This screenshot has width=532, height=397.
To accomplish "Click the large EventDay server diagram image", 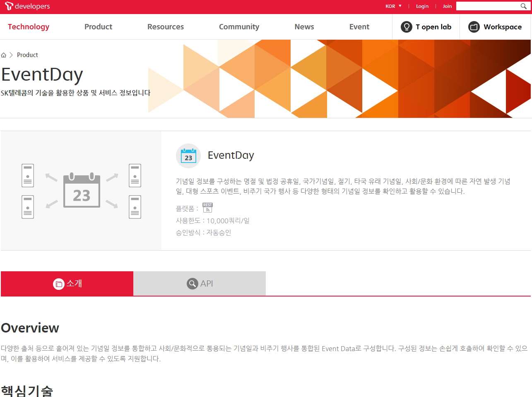I will [x=81, y=191].
